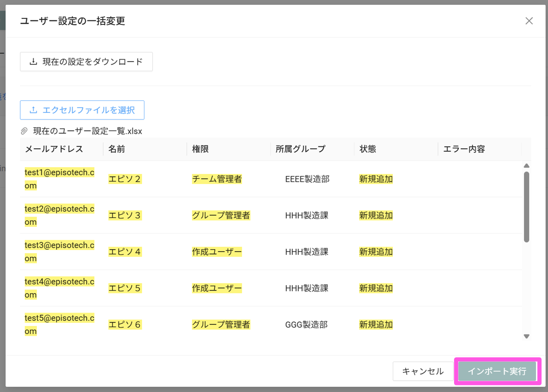Open attached file 現在のユーザー設定一覧.xlsx
548x392 pixels.
tap(87, 131)
